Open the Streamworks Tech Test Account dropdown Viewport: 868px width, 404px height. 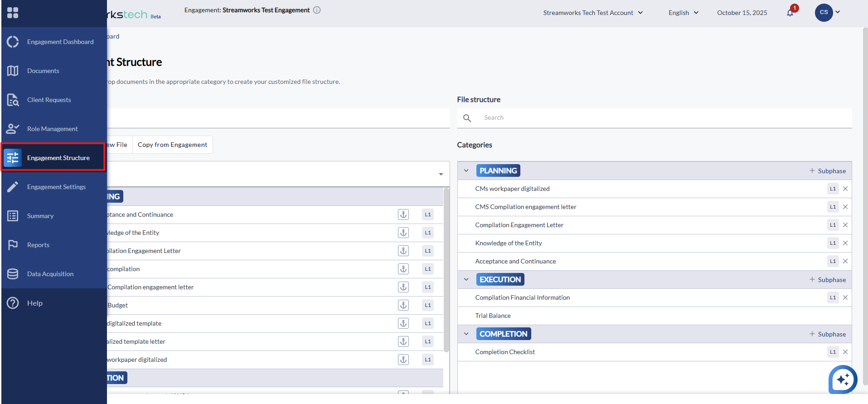click(x=593, y=13)
